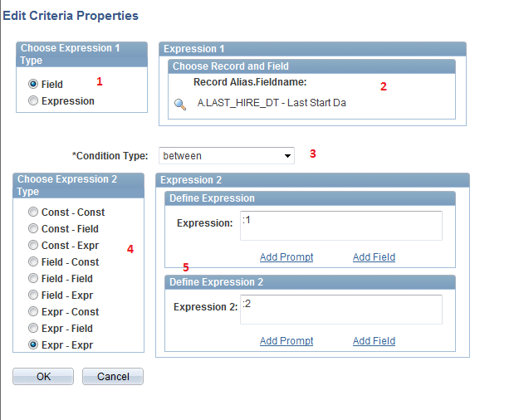This screenshot has width=519, height=420.
Task: Select the Field radio for Expression 1
Action: (x=33, y=84)
